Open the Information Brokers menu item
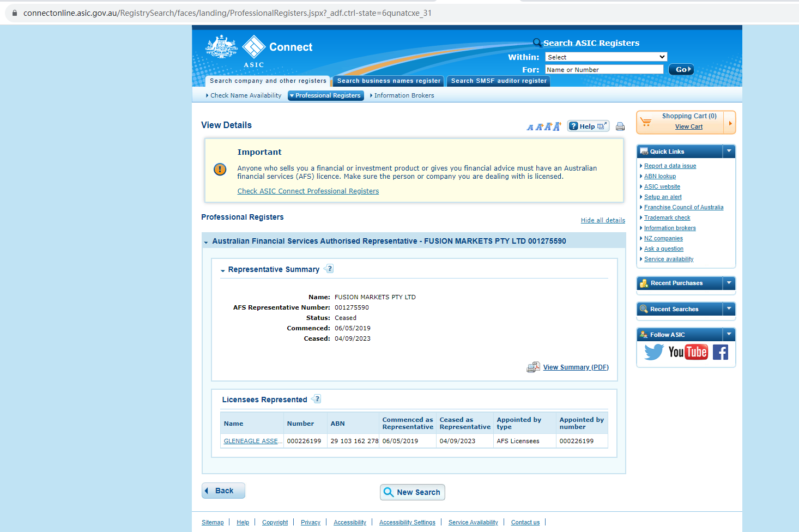 click(404, 95)
